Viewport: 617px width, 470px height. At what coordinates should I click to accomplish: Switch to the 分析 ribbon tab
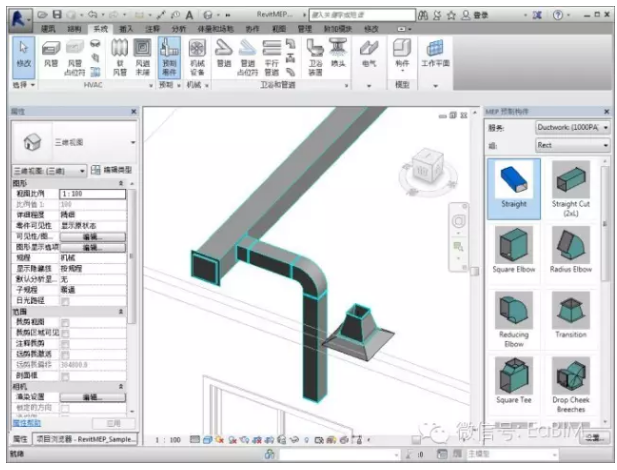click(x=178, y=29)
